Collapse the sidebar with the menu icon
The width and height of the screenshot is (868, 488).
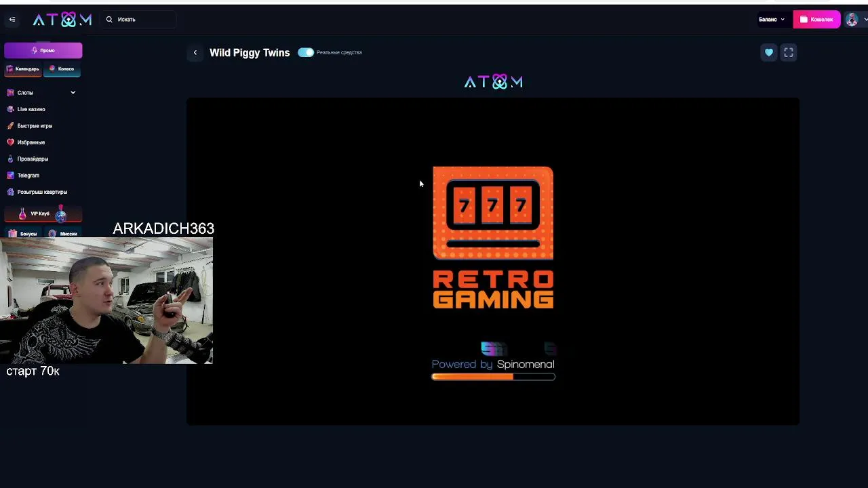click(12, 20)
